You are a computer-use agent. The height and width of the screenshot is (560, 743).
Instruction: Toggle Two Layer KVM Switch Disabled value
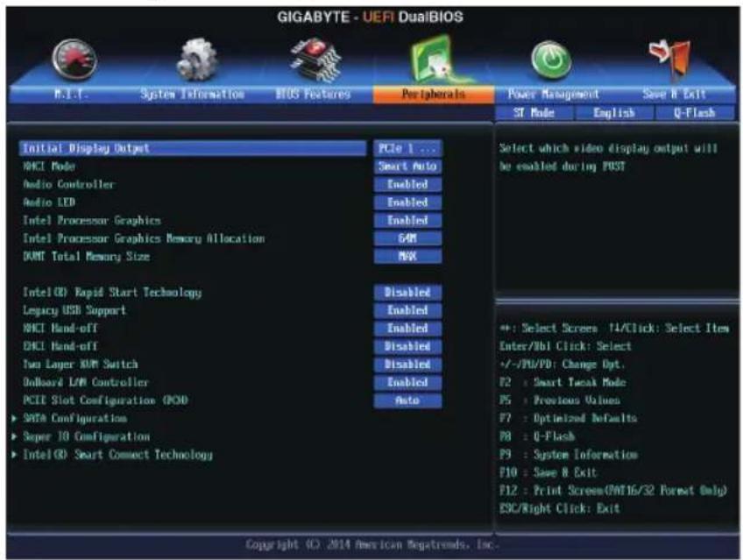click(x=407, y=365)
